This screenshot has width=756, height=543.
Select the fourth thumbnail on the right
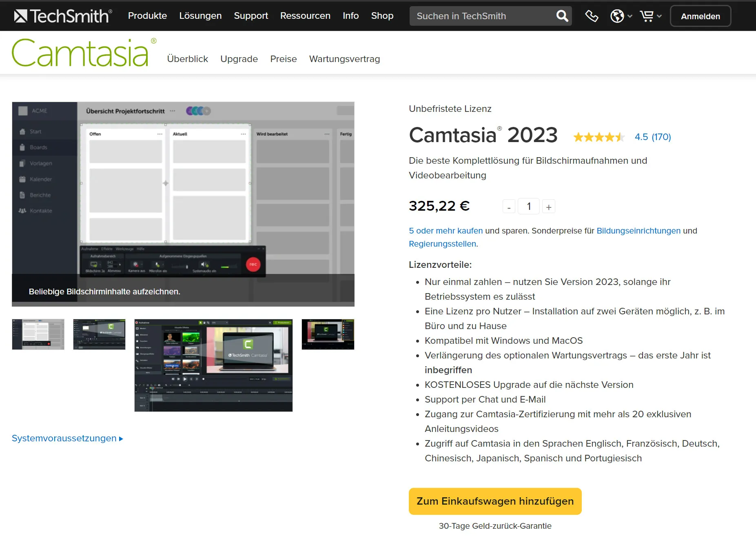pyautogui.click(x=328, y=334)
